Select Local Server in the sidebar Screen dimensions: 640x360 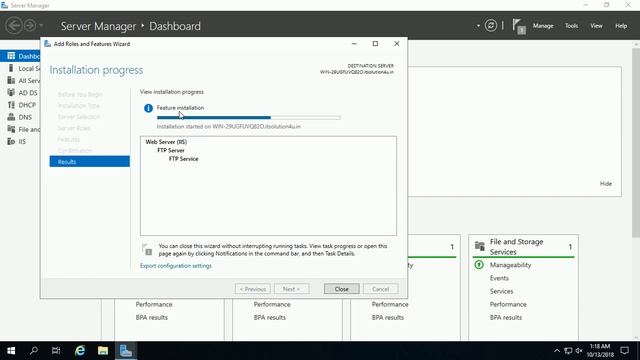click(20, 68)
